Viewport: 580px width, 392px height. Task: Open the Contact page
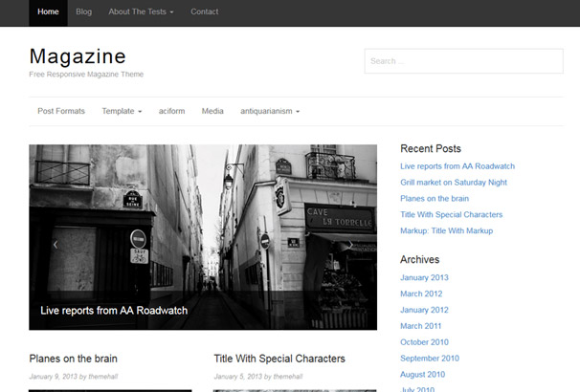[x=204, y=11]
